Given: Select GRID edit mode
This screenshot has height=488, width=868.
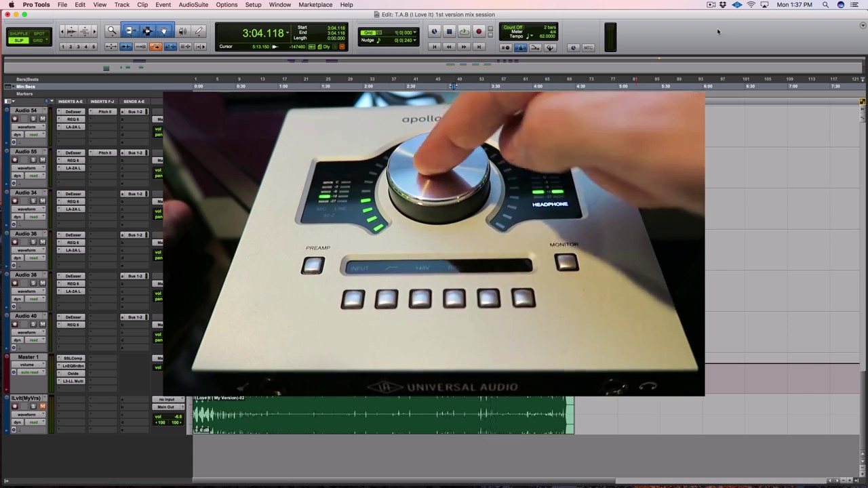Looking at the screenshot, I should [39, 40].
